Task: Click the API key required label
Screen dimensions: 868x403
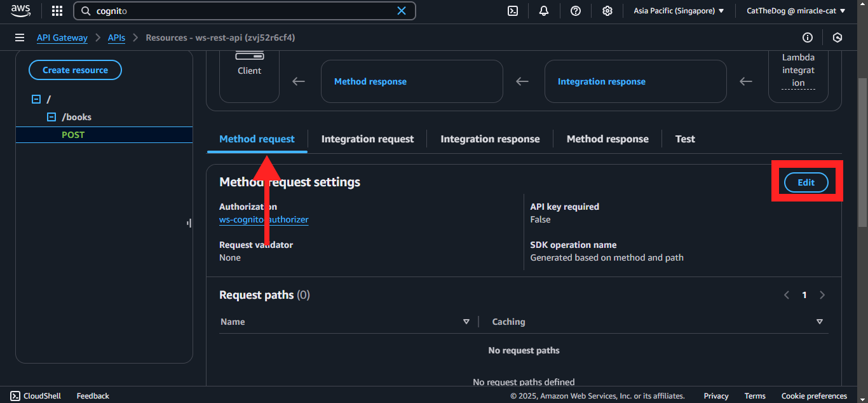Action: tap(564, 207)
